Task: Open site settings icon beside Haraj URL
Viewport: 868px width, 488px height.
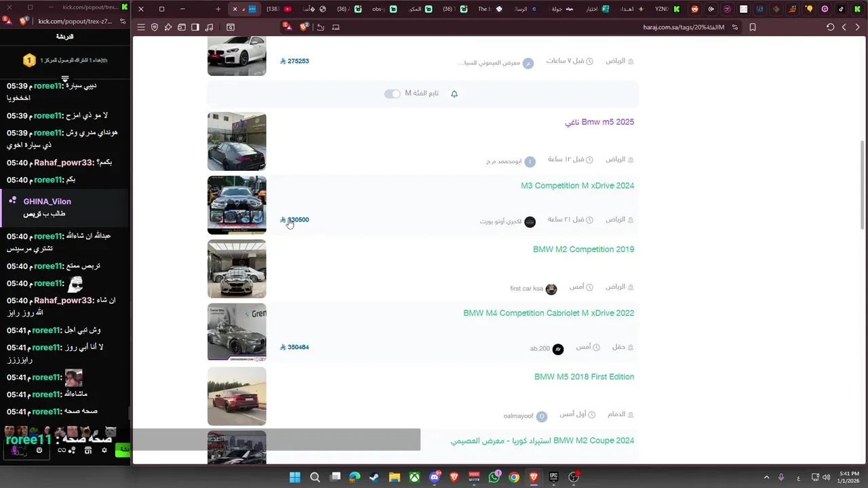Action: 735,27
